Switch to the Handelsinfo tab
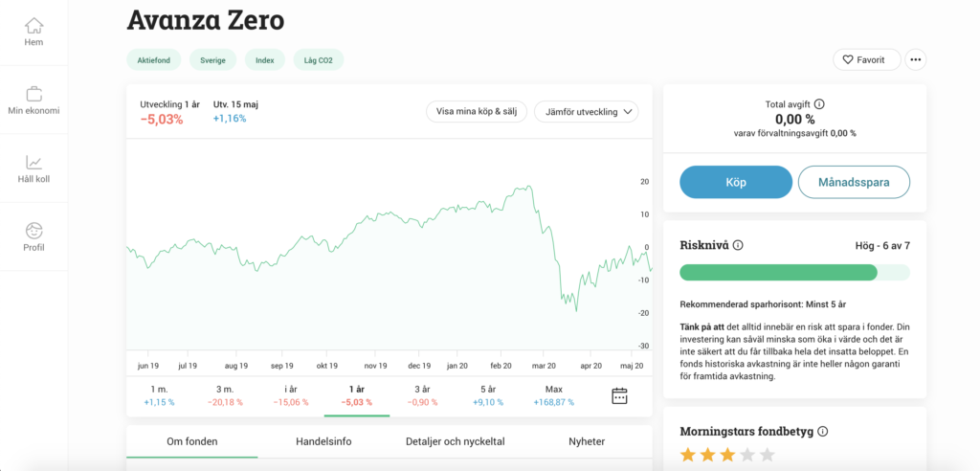The width and height of the screenshot is (980, 471). (x=323, y=441)
